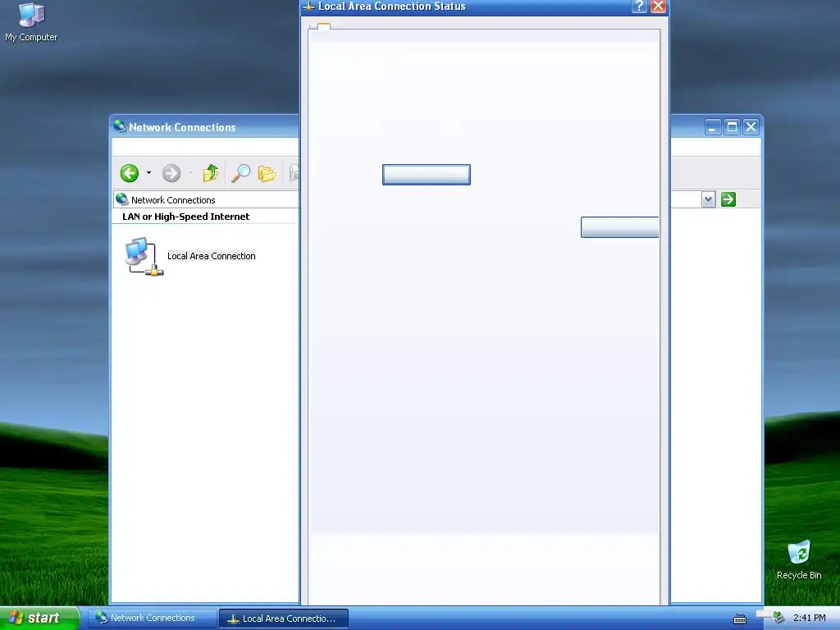Click the Help question mark in status dialog
This screenshot has width=840, height=630.
(639, 7)
